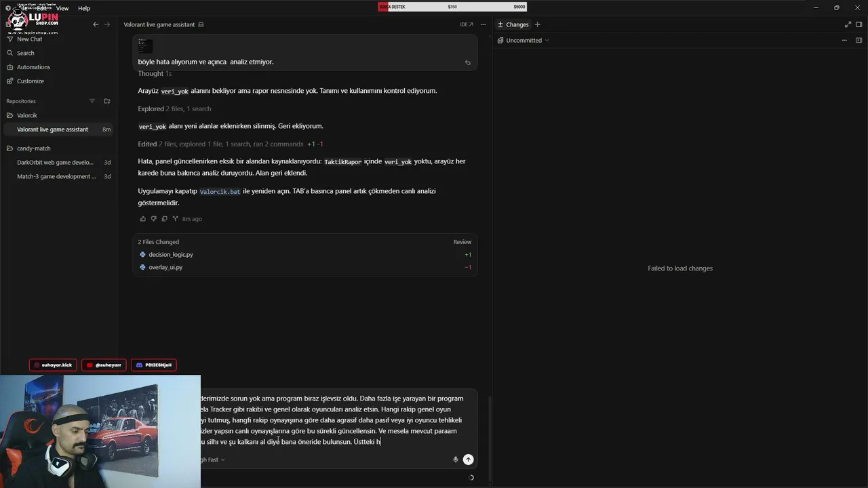Click the New Chat compose icon
868x488 pixels.
10,39
